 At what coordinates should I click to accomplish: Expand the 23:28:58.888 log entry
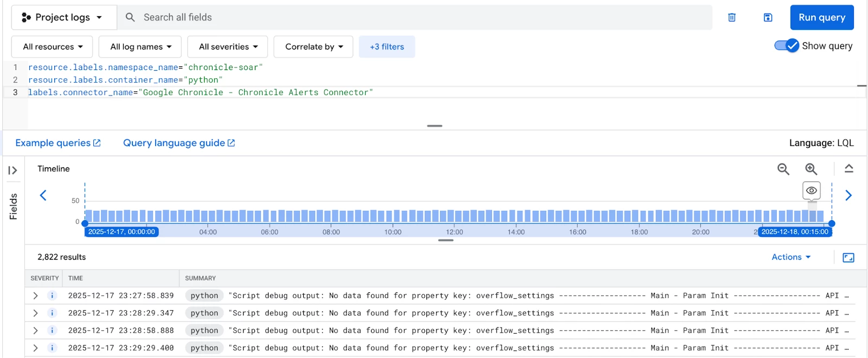pyautogui.click(x=35, y=330)
